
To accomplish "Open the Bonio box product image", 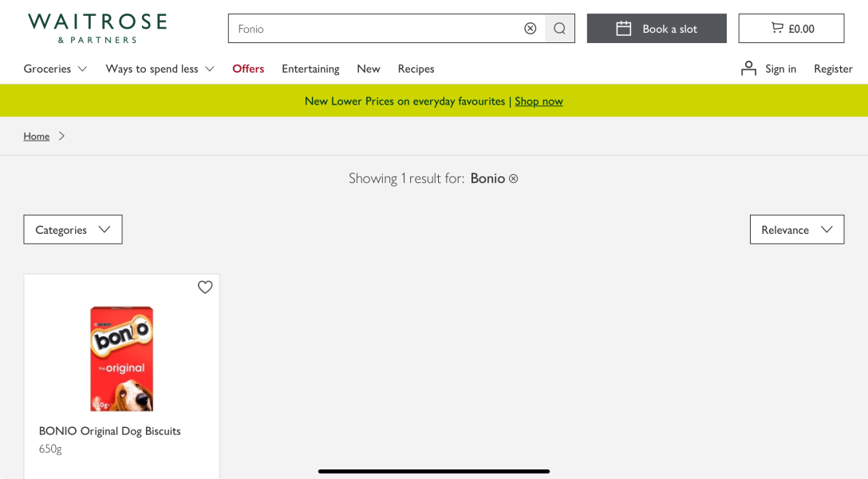I will [122, 358].
